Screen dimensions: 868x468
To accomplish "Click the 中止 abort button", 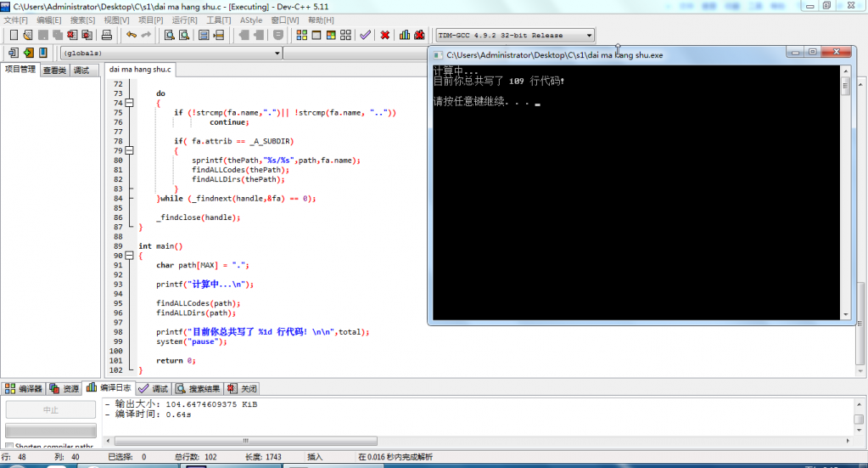I will [x=50, y=409].
